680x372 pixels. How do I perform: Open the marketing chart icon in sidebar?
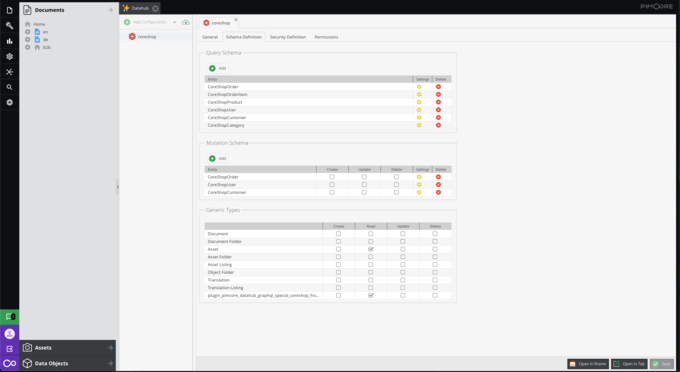[10, 41]
